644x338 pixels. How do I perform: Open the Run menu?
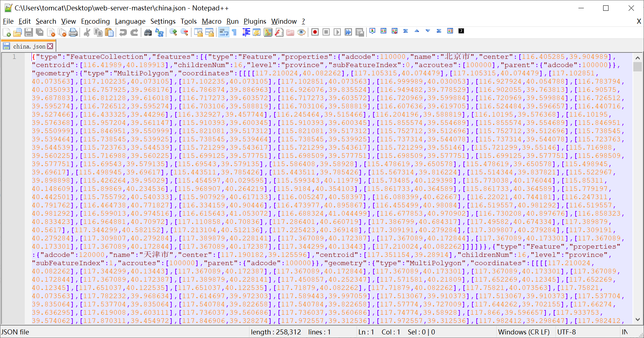click(233, 22)
